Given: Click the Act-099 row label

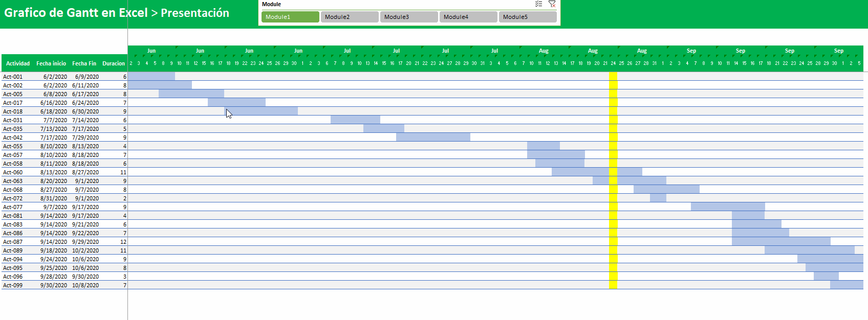Looking at the screenshot, I should [13, 285].
